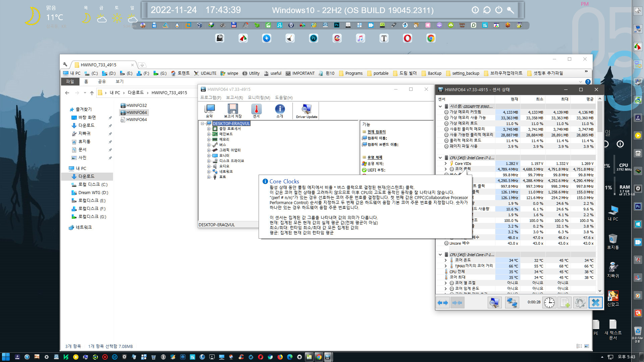
Task: Click the Explorer back navigation arrow
Action: coord(67,93)
